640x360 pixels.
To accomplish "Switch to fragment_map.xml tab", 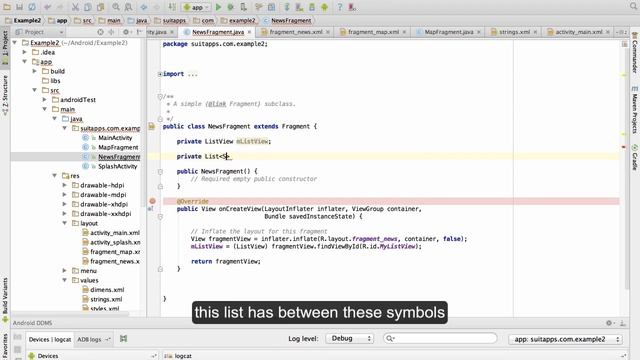I will click(x=373, y=32).
